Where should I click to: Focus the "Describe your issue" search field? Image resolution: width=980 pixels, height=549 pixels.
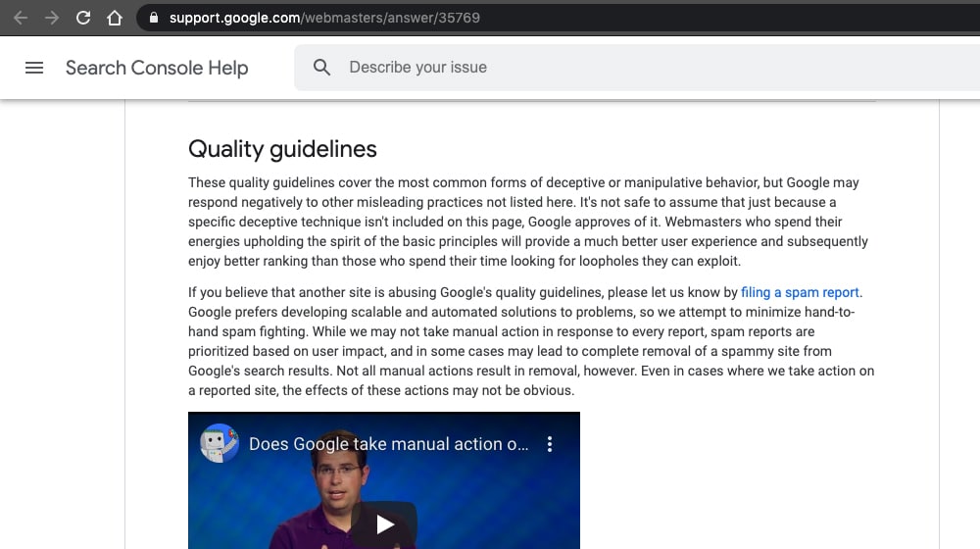pyautogui.click(x=638, y=68)
